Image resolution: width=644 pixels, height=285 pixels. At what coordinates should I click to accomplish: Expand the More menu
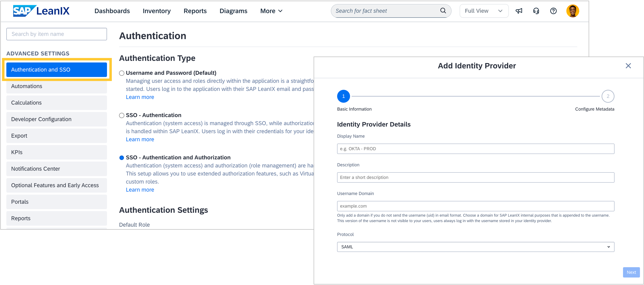point(271,11)
